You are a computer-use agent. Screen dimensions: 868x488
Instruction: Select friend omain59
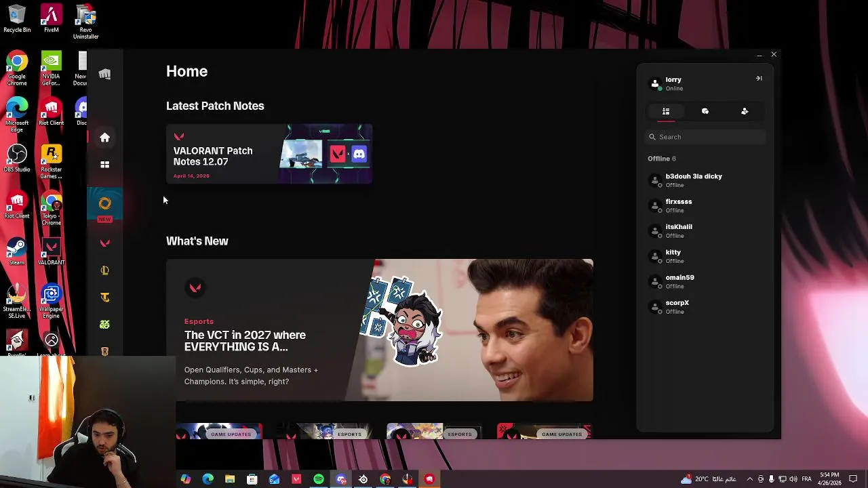pos(705,281)
